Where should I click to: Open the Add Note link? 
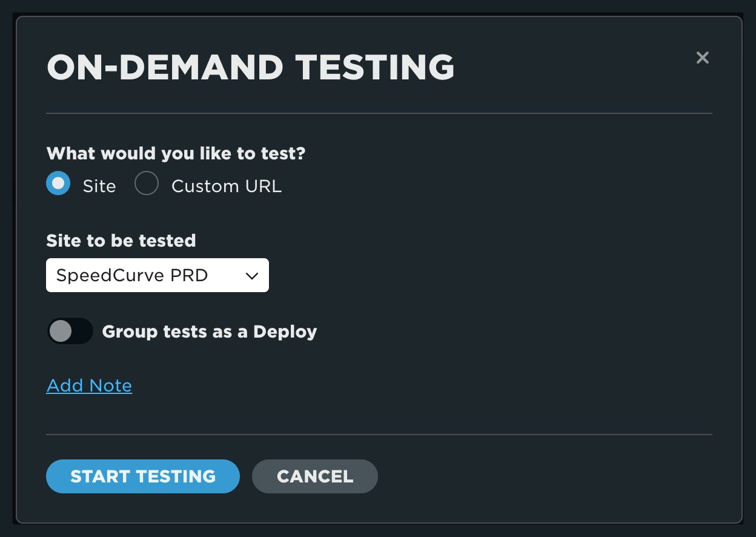89,385
